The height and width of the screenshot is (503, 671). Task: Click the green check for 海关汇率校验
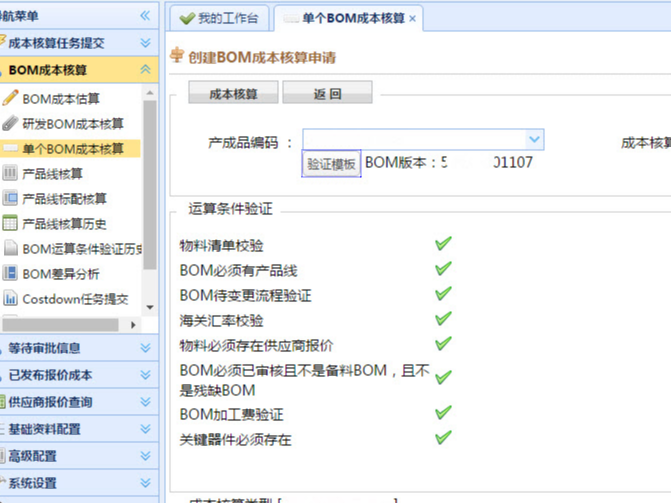pyautogui.click(x=443, y=318)
